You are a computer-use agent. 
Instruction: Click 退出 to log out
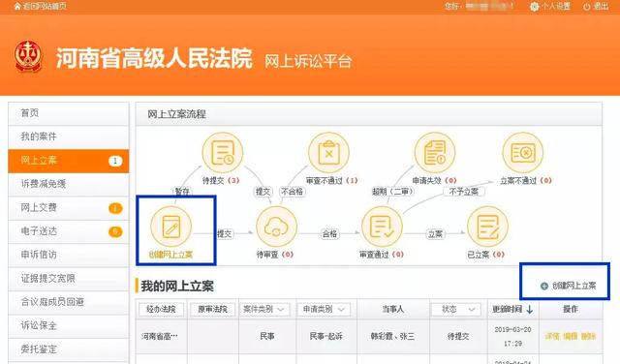(x=601, y=7)
